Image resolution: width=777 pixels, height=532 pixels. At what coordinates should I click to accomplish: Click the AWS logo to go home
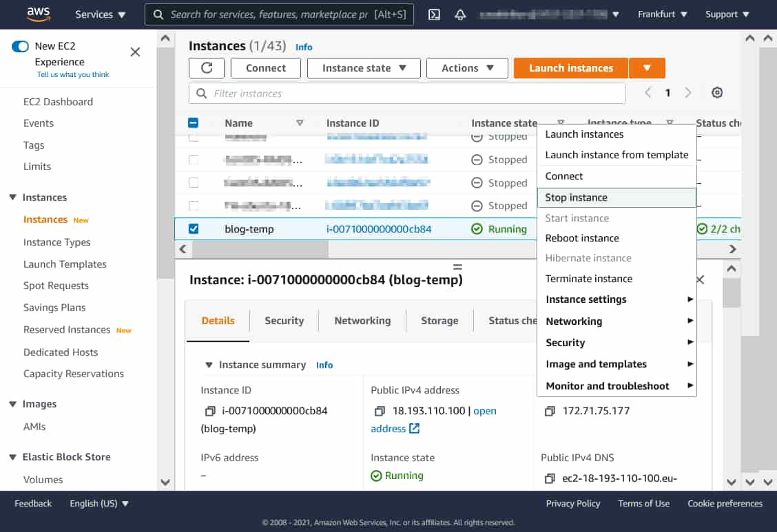pyautogui.click(x=39, y=14)
